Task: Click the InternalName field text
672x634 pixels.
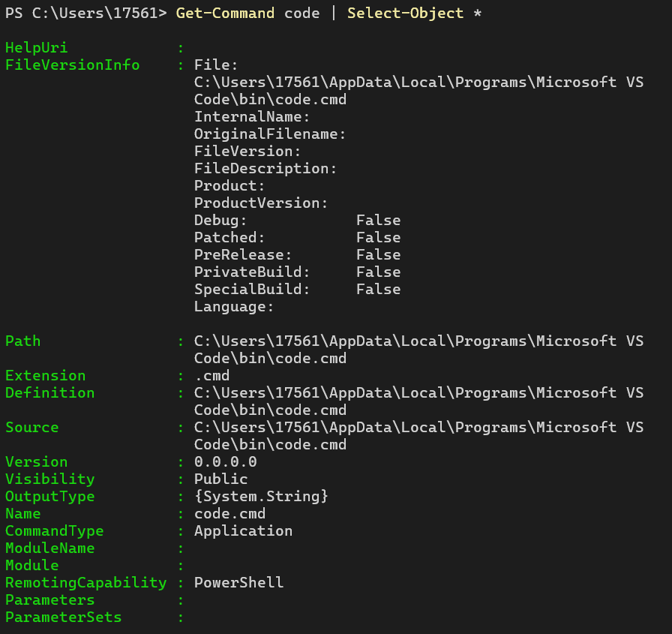Action: (x=252, y=117)
